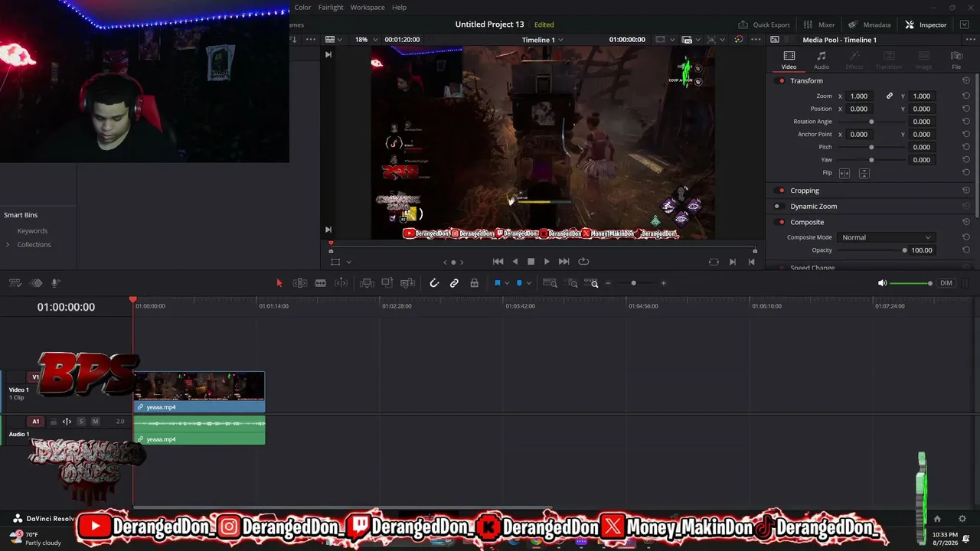Click the Custom Zoom icon

(x=591, y=283)
